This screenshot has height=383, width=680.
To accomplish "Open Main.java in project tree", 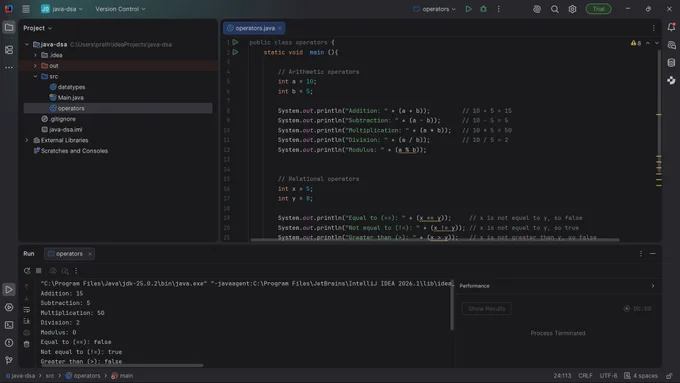I will [x=71, y=98].
